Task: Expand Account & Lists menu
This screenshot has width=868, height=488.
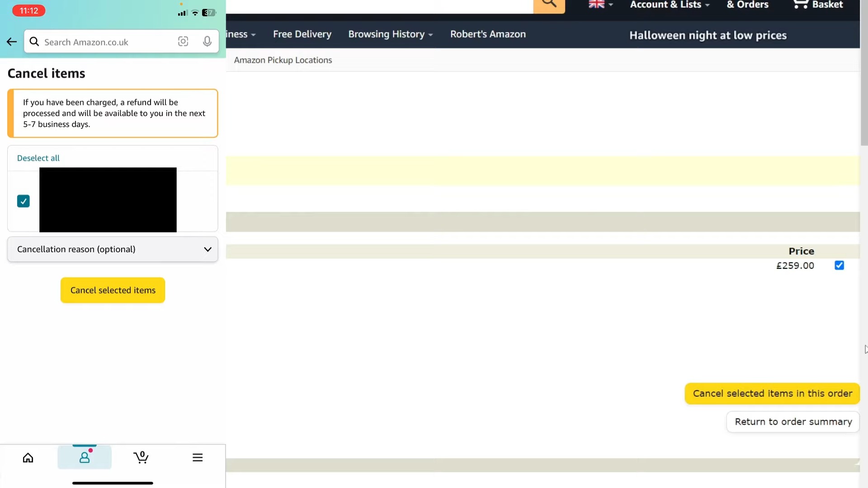Action: click(670, 5)
